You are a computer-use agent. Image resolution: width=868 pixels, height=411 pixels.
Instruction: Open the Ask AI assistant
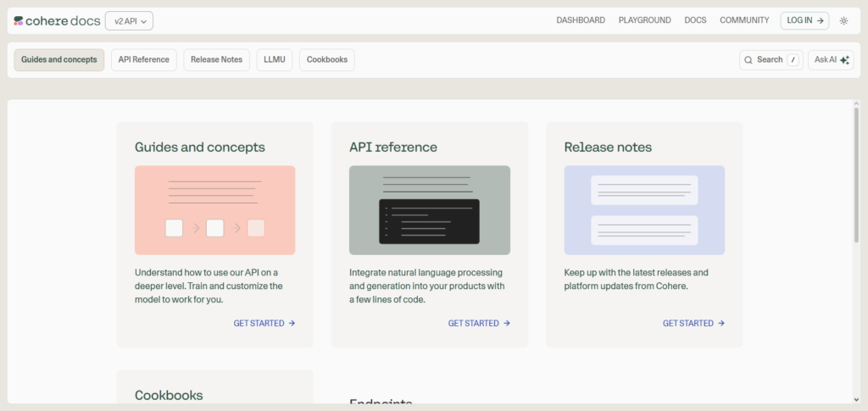click(x=831, y=59)
